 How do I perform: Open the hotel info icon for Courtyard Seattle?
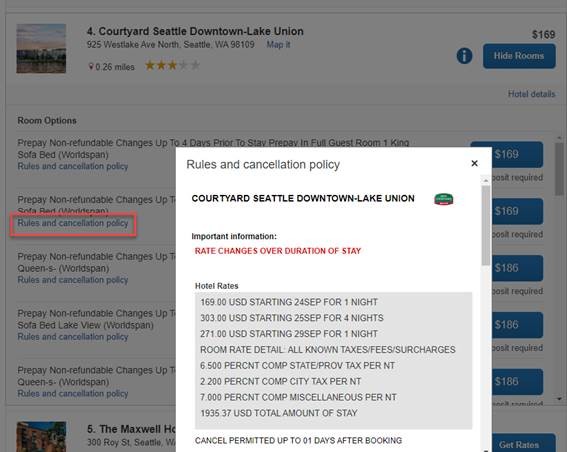coord(464,56)
